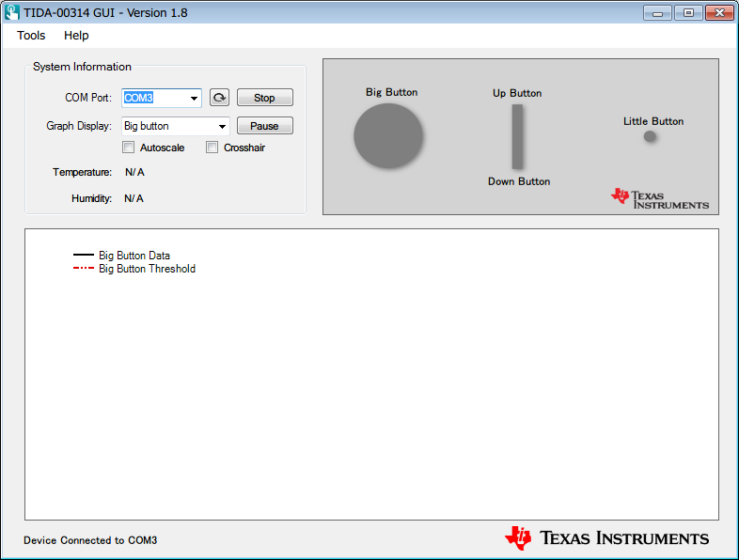
Task: Click the Up/Down Button vertical bar indicator
Action: 517,136
